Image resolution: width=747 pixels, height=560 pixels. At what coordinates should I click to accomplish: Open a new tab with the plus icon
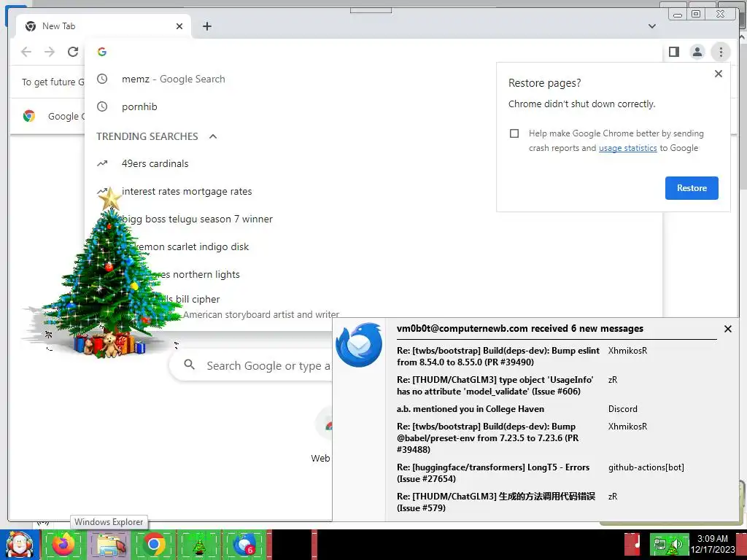206,26
